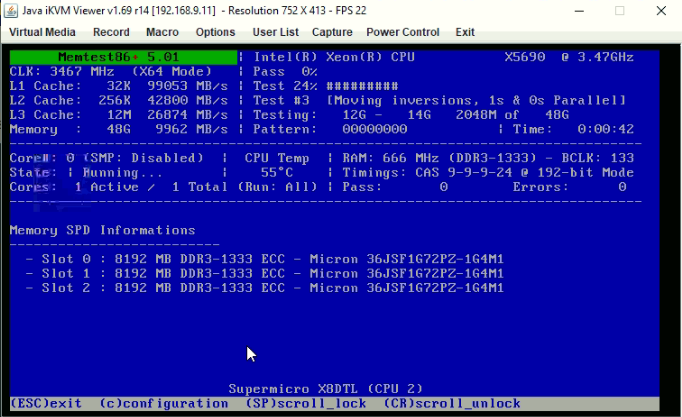682x417 pixels.
Task: Open the Virtual Media menu
Action: coord(42,32)
